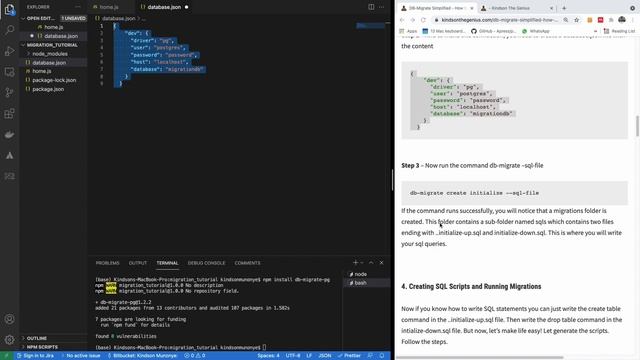Viewport: 640px width, 360px height.
Task: Select database.json in Open Editors list
Action: [61, 36]
